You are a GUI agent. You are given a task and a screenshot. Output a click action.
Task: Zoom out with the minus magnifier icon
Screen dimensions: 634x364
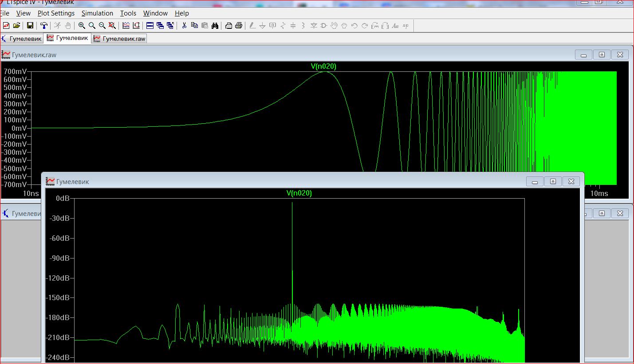point(102,26)
